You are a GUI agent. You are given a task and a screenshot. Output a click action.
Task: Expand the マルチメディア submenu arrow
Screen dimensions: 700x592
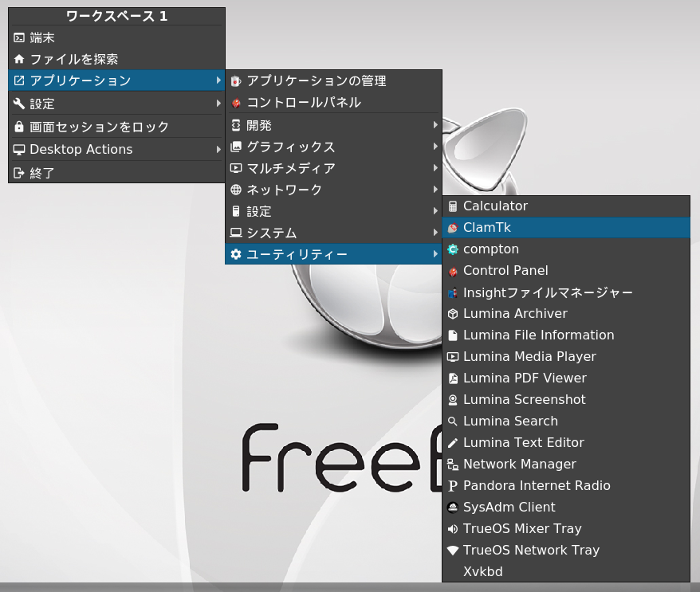435,168
